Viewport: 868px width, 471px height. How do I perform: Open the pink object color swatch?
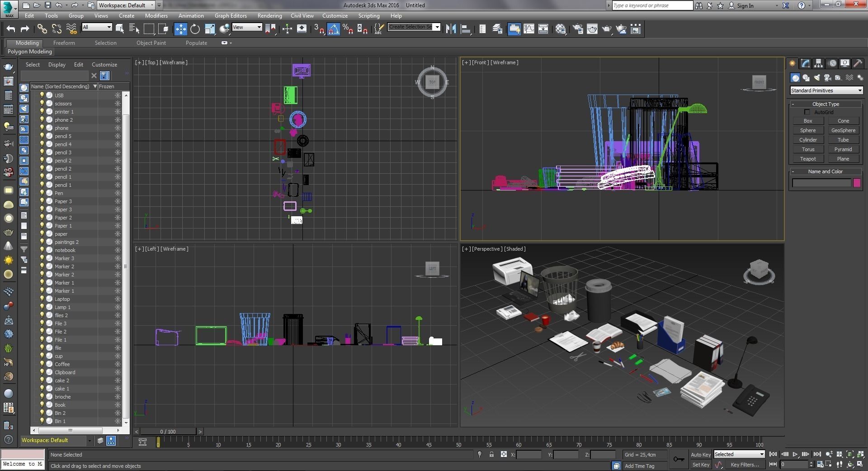click(857, 183)
